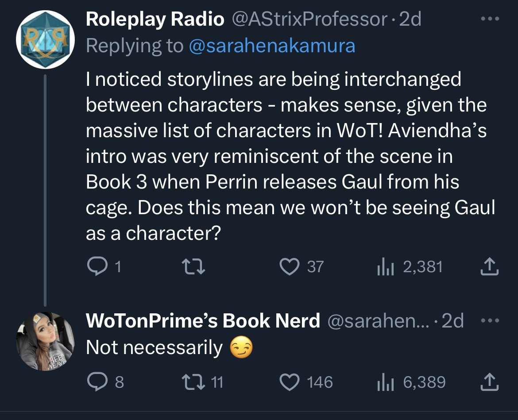Reply to the "Not necessarily" tweet

click(95, 382)
